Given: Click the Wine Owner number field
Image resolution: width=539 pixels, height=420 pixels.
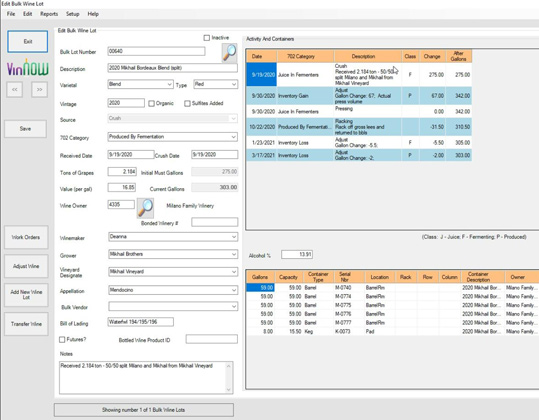Looking at the screenshot, I should (121, 205).
